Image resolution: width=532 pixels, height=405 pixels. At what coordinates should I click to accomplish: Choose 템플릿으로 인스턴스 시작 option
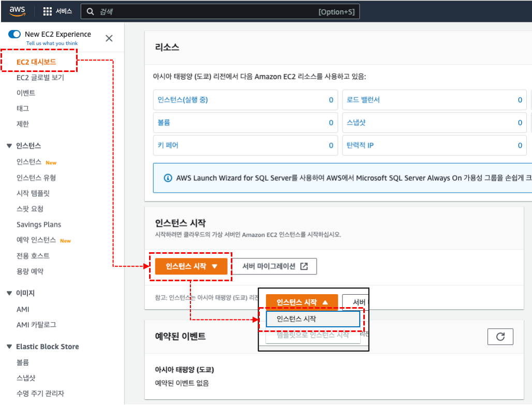pos(313,335)
